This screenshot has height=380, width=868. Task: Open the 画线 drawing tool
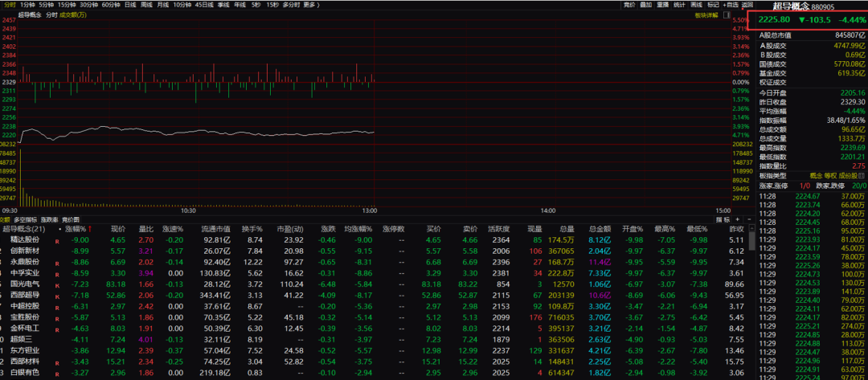pyautogui.click(x=696, y=5)
